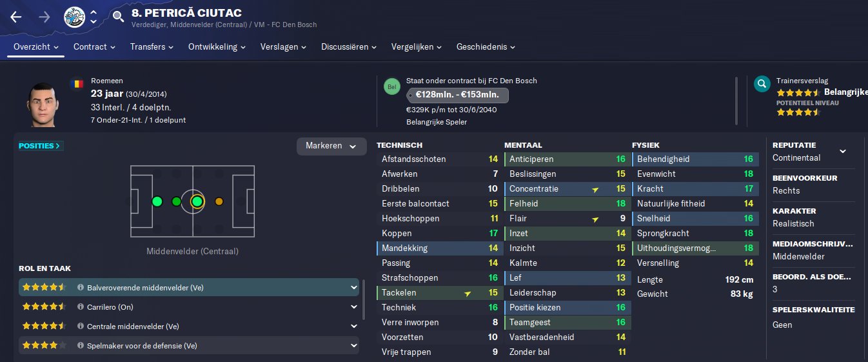Click the POSITIES link
The image size is (868, 362).
click(x=39, y=146)
